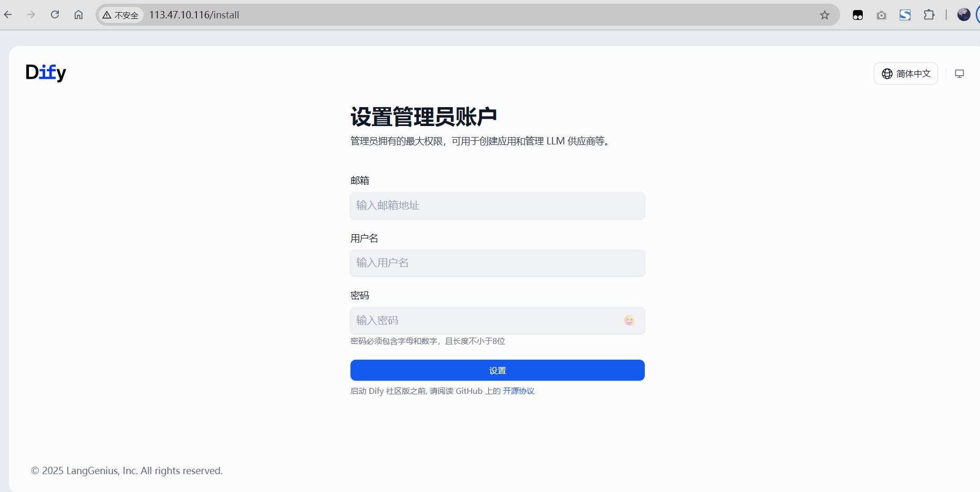Click the bookmark star to save page
Image resolution: width=980 pixels, height=492 pixels.
coord(824,15)
